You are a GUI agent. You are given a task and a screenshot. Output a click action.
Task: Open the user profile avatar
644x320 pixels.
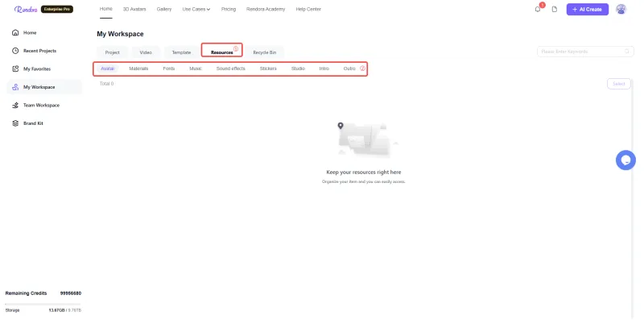point(621,9)
